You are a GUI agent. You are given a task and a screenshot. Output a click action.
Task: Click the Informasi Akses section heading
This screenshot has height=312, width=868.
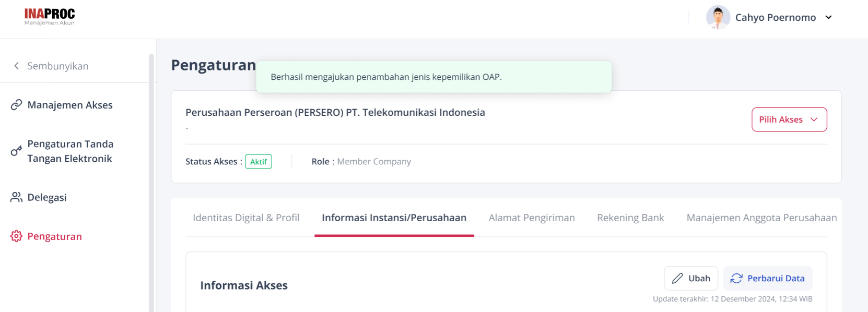[244, 285]
